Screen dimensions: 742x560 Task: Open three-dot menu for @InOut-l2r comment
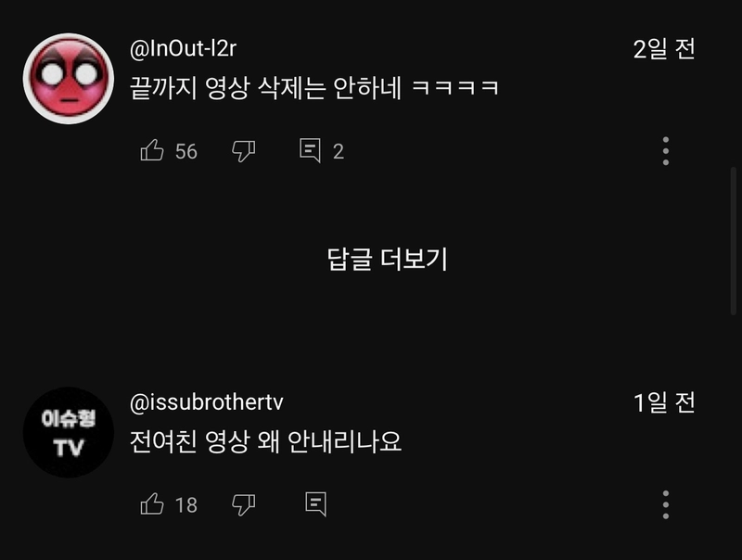click(665, 151)
